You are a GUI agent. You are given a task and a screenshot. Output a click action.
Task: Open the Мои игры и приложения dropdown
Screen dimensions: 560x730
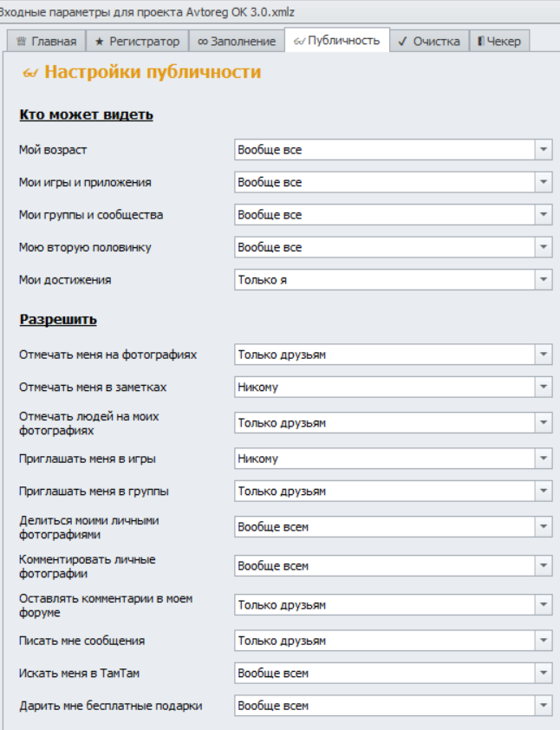point(544,182)
